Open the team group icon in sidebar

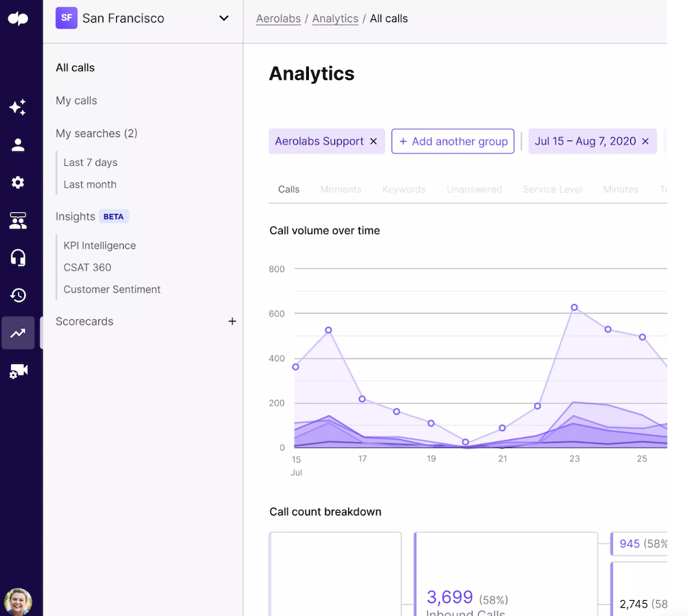pos(18,220)
